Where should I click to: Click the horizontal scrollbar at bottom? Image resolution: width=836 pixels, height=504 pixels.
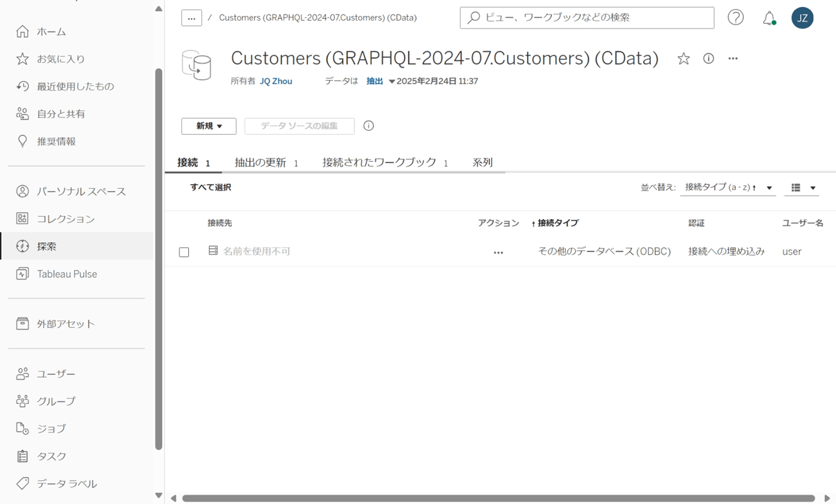coord(499,498)
